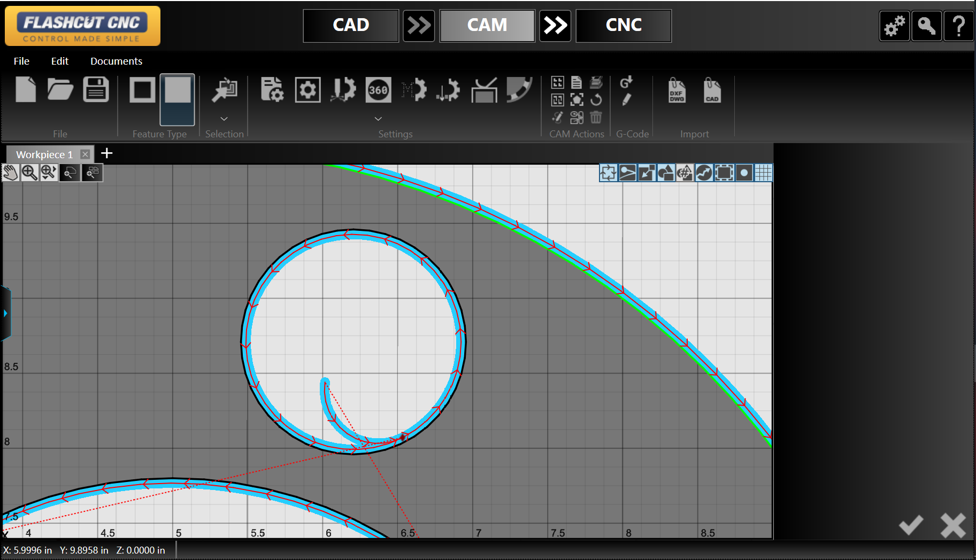The height and width of the screenshot is (560, 976).
Task: Open the Documents menu
Action: [x=116, y=61]
